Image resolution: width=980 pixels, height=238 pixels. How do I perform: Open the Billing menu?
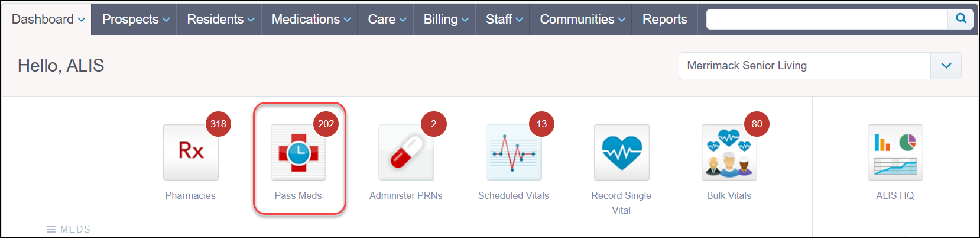click(x=446, y=20)
